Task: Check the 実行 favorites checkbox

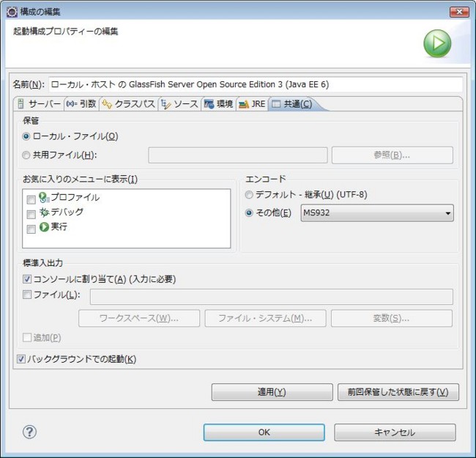Action: click(x=31, y=229)
